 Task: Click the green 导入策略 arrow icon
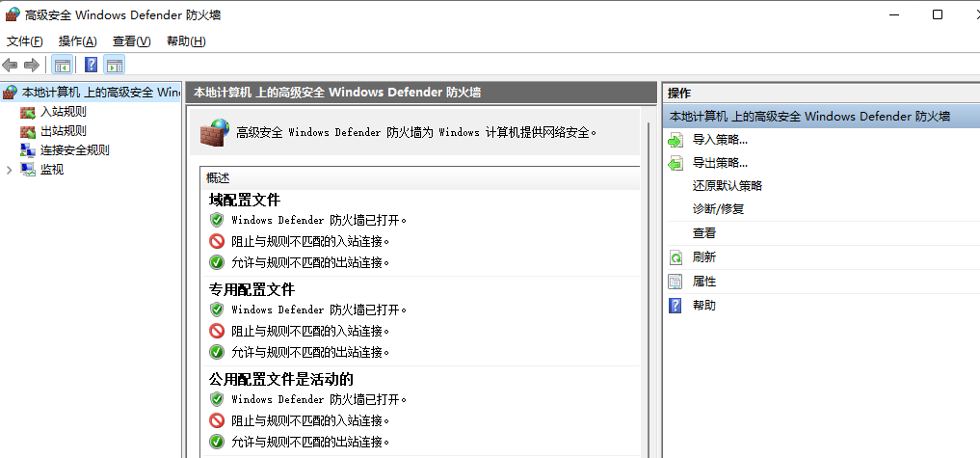(675, 140)
